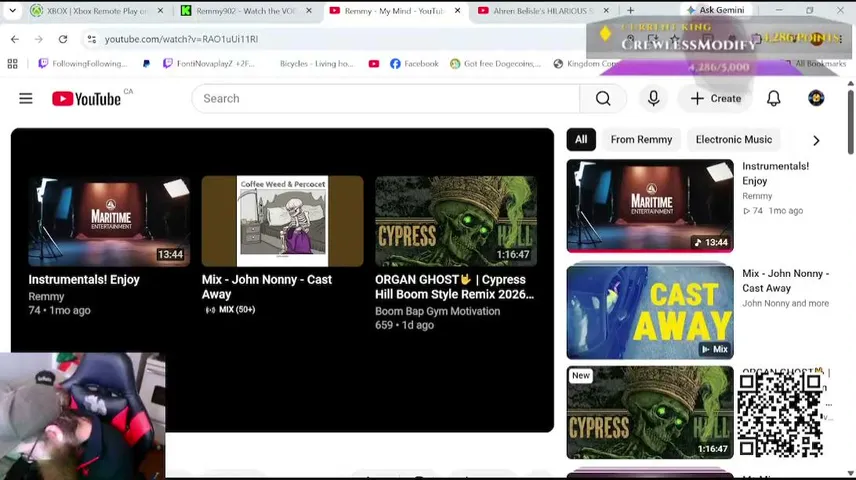The width and height of the screenshot is (856, 480).
Task: Open the YouTube hamburger guide menu
Action: (x=26, y=99)
